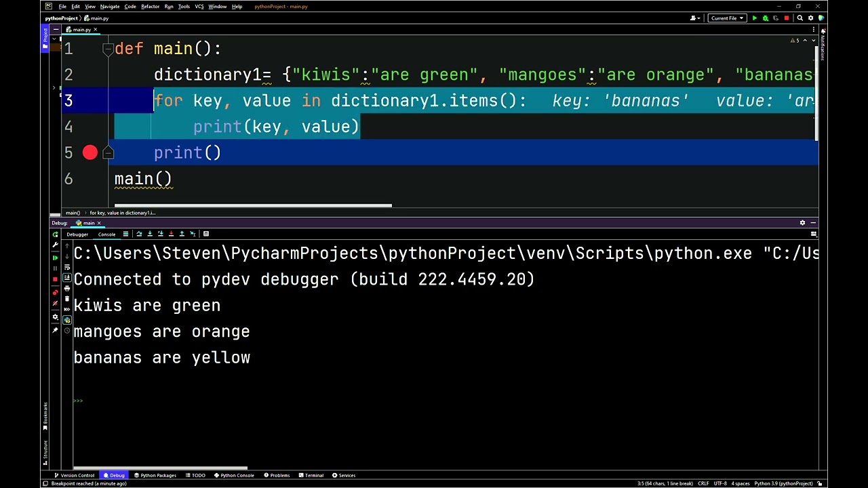868x488 pixels.
Task: Toggle Show Python Prompt icon in console sidebar
Action: (x=67, y=320)
